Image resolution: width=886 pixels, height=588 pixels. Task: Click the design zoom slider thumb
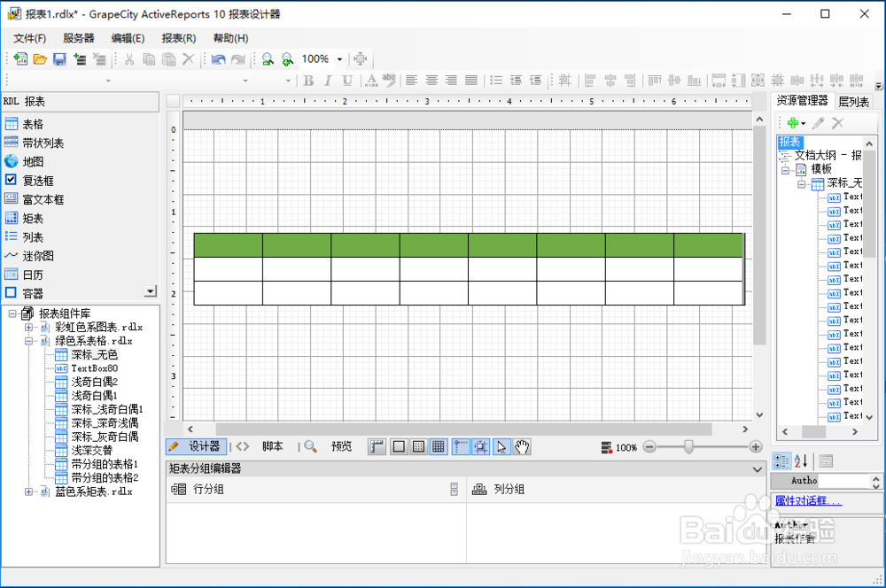(688, 447)
